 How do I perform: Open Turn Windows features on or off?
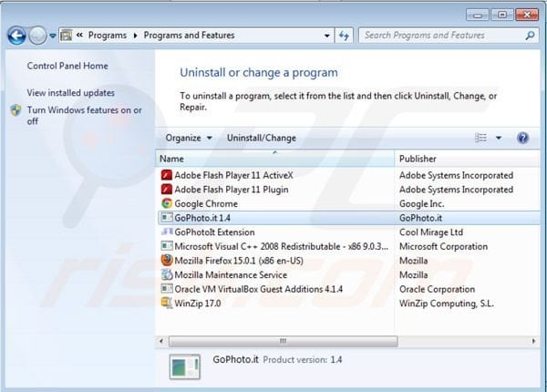85,116
